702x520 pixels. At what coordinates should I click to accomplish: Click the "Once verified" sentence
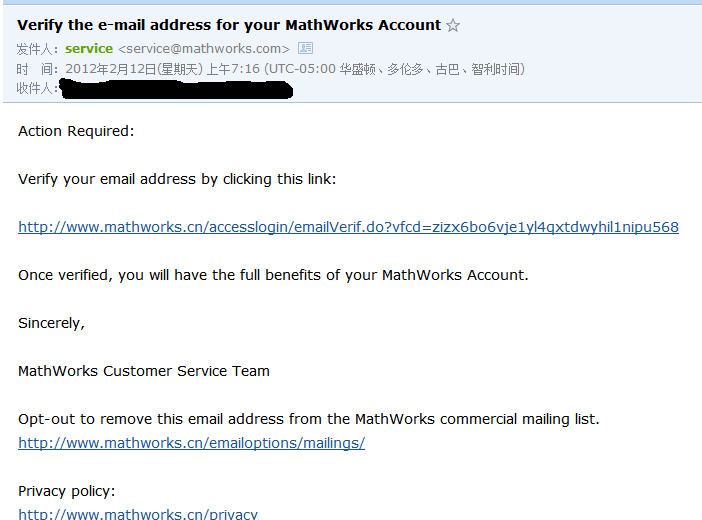pos(273,275)
